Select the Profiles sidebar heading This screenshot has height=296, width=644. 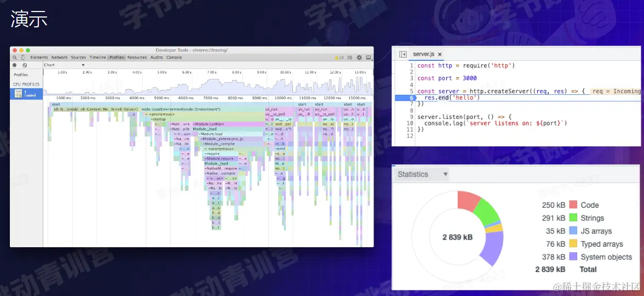click(x=21, y=75)
